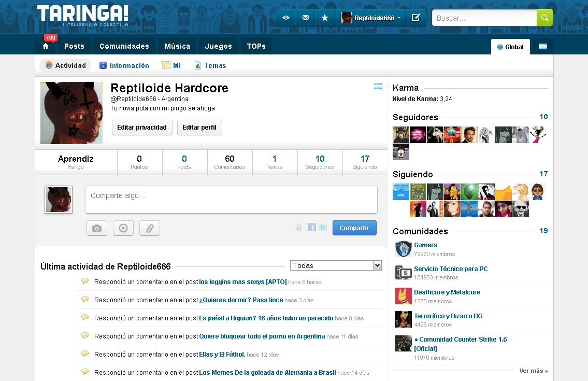Image resolution: width=588 pixels, height=381 pixels.
Task: Open the Música menu item
Action: [177, 46]
